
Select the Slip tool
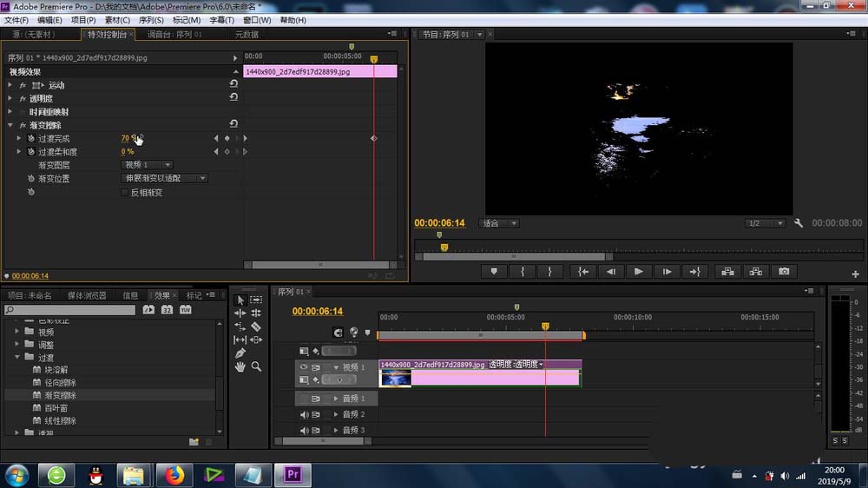tap(240, 340)
